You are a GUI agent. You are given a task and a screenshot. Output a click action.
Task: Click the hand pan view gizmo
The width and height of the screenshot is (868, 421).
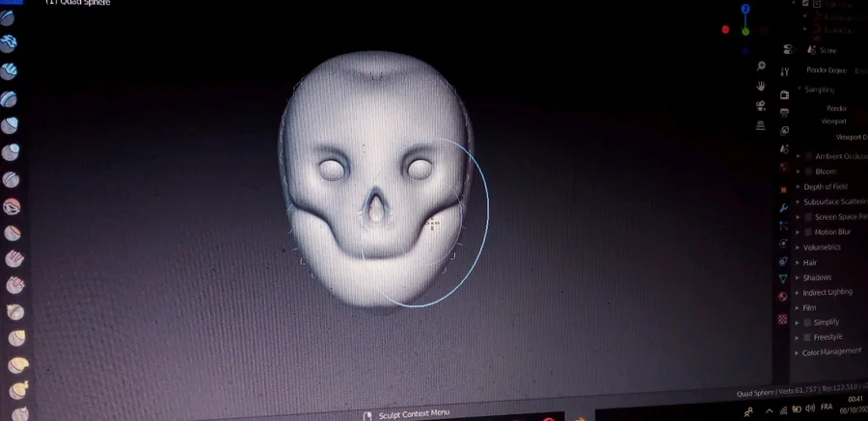761,86
